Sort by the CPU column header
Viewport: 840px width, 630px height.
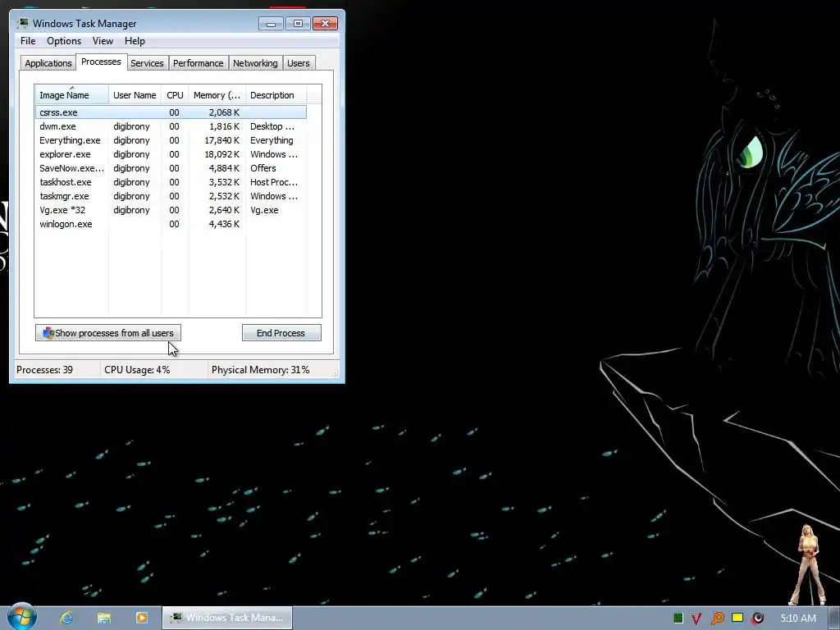point(175,95)
